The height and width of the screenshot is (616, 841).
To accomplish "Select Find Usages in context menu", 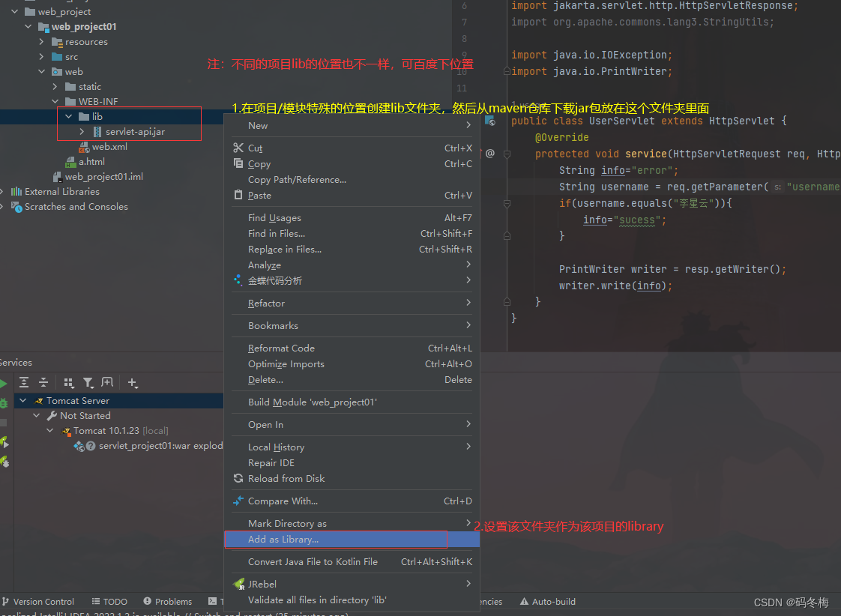I will point(352,217).
